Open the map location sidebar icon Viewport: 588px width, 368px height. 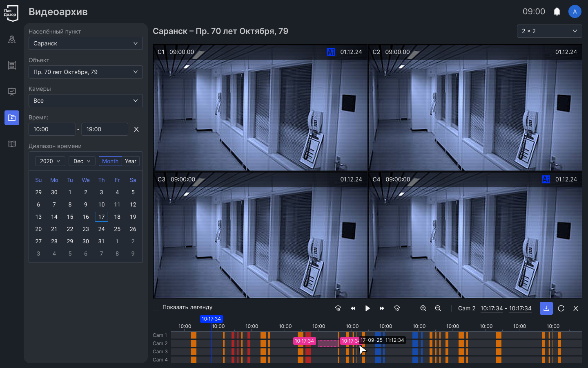[x=12, y=39]
